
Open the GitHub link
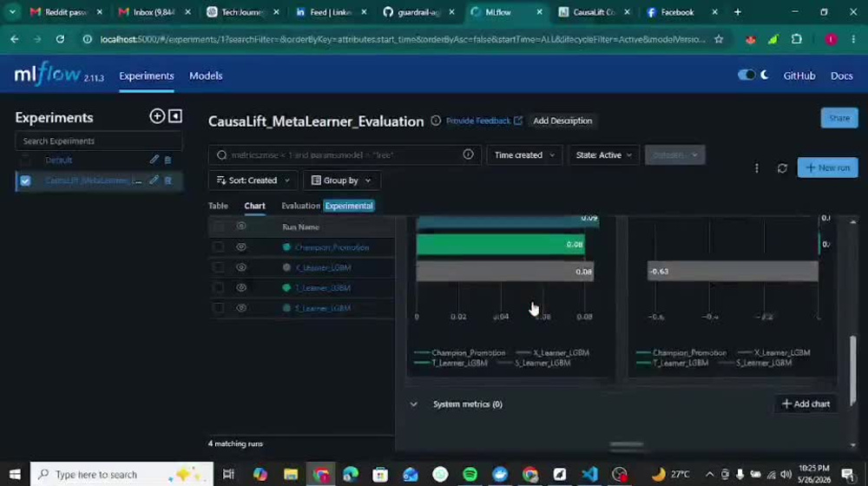(x=799, y=76)
